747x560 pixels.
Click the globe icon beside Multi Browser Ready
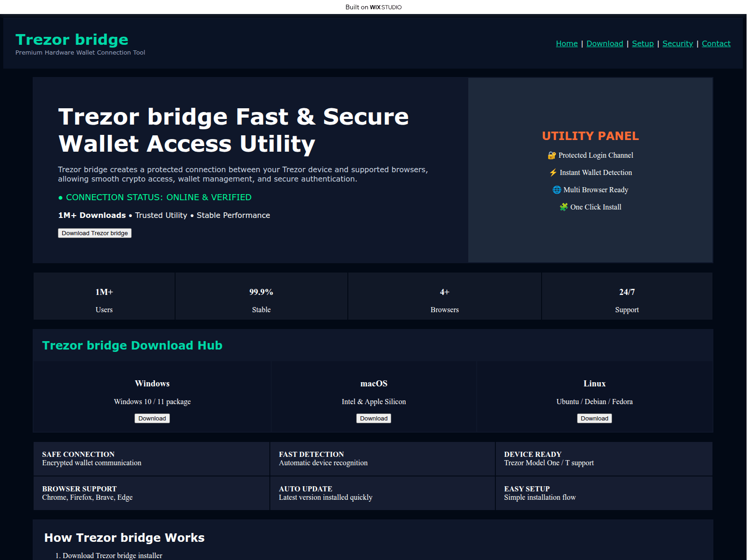(557, 190)
